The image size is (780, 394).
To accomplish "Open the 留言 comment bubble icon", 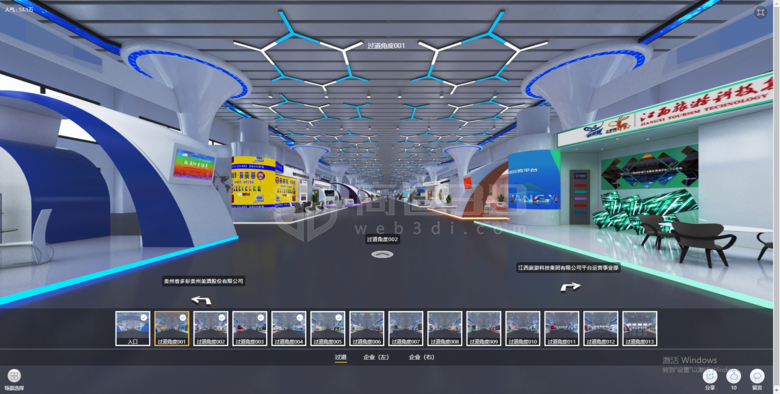I will (757, 376).
